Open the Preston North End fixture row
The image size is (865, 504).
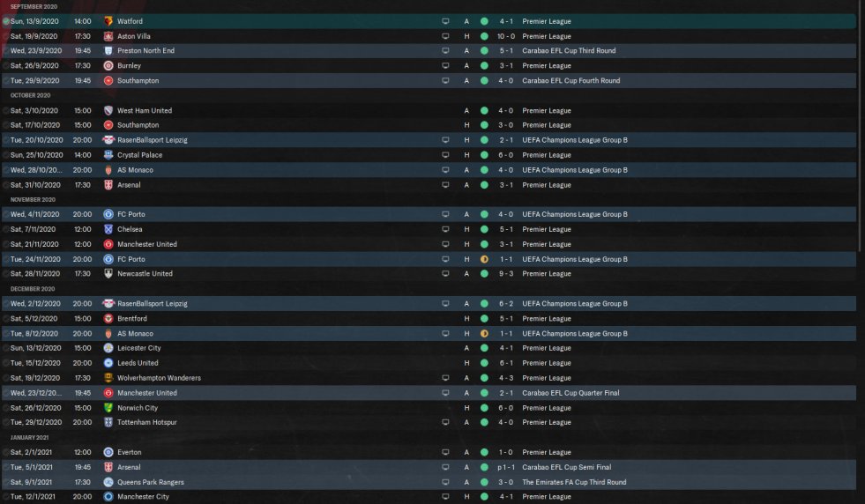click(429, 51)
